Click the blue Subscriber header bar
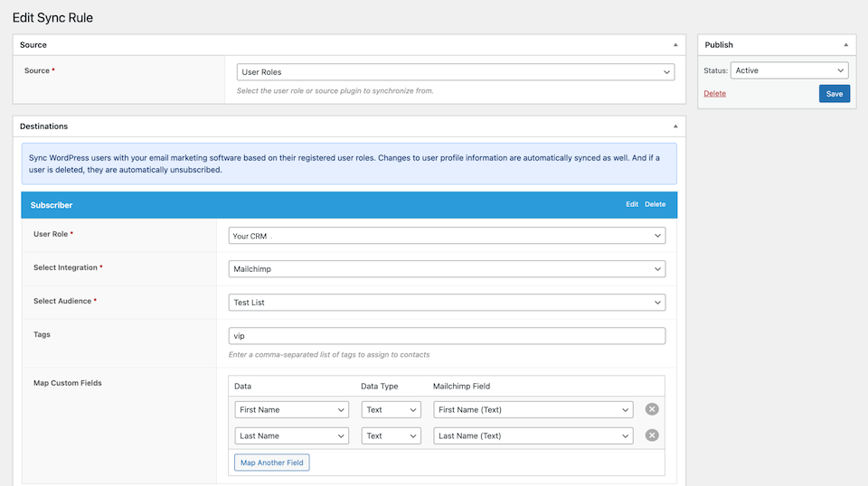This screenshot has height=486, width=868. pyautogui.click(x=349, y=205)
